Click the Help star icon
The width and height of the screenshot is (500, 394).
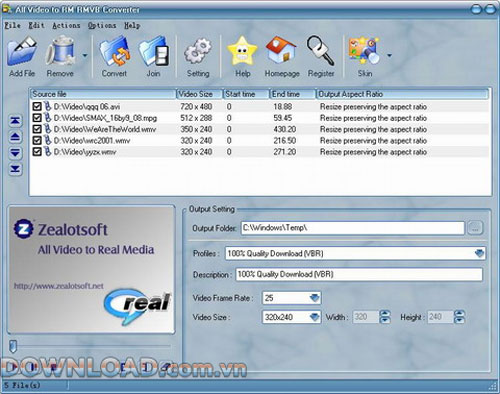pyautogui.click(x=242, y=51)
